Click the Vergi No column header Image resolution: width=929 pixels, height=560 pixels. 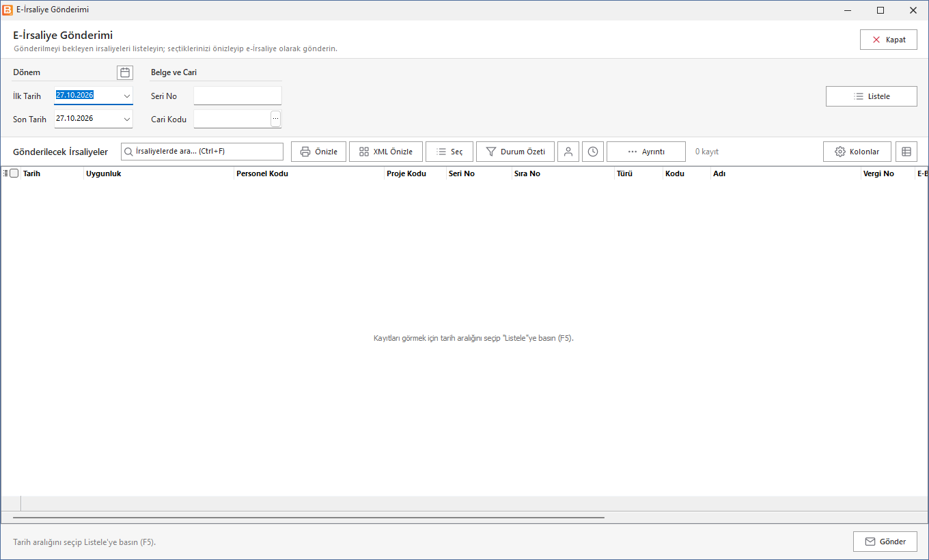click(887, 173)
